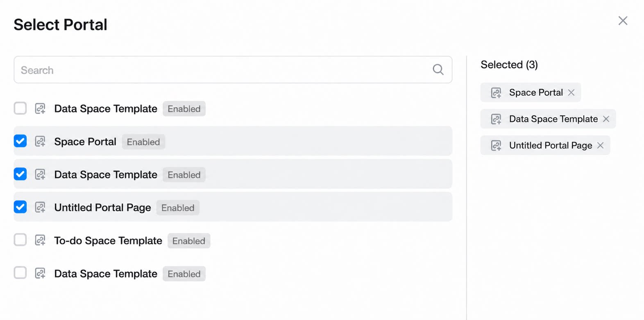Viewport: 644px width, 320px height.
Task: Check the first Data Space Template checkbox
Action: [20, 108]
